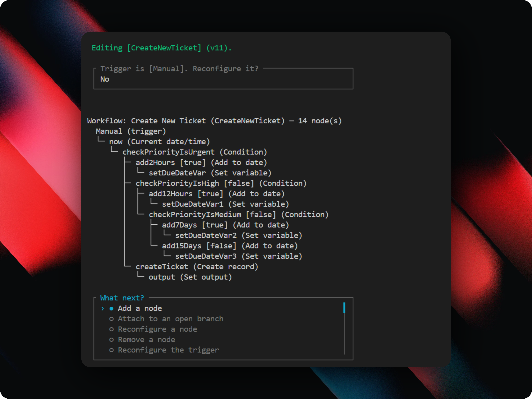
Task: Select 'Reconfigure a node' option
Action: pyautogui.click(x=153, y=329)
